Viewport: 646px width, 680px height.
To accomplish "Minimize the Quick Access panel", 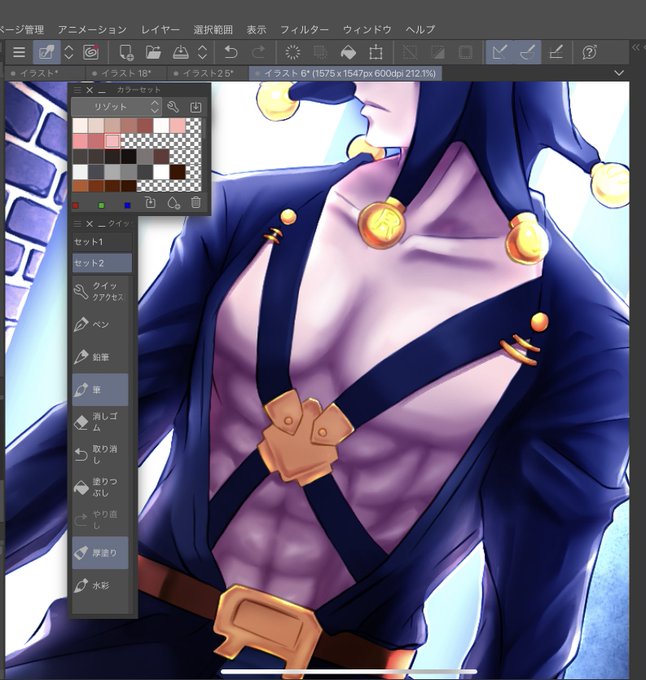I will coord(102,224).
